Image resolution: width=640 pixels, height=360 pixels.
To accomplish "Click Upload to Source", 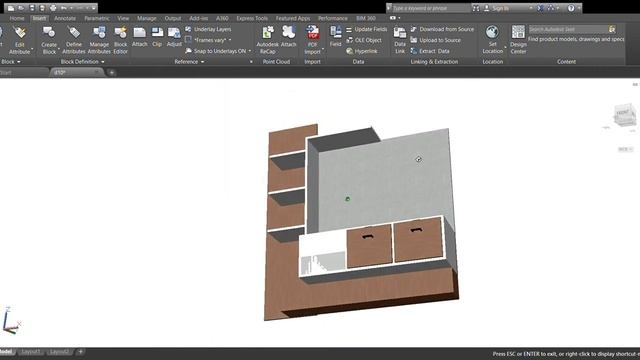I will (x=435, y=40).
